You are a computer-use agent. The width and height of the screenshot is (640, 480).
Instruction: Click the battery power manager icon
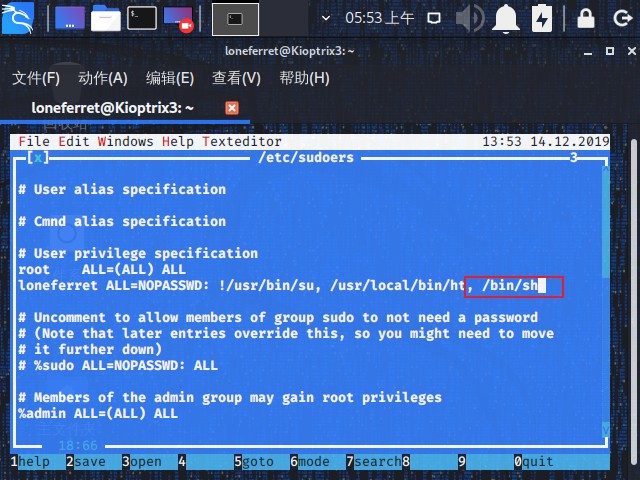[x=542, y=18]
